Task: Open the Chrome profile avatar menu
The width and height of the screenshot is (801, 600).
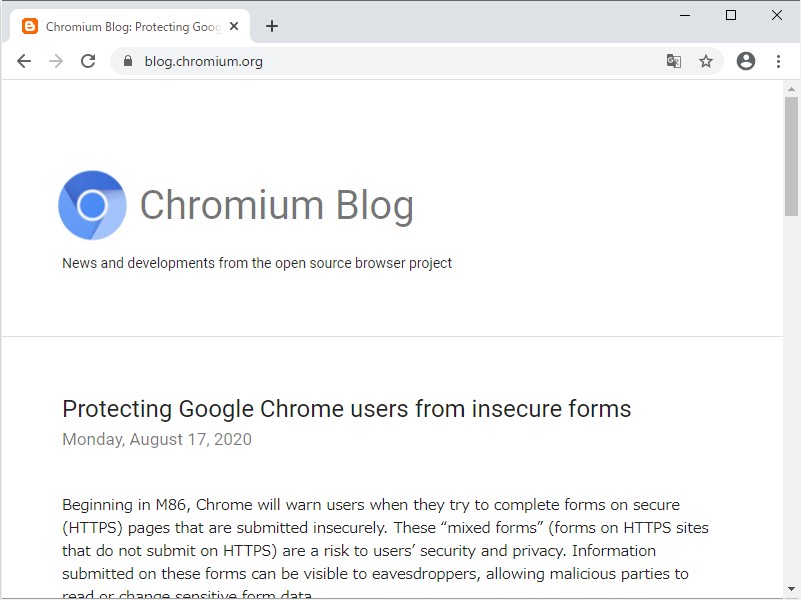Action: tap(746, 61)
